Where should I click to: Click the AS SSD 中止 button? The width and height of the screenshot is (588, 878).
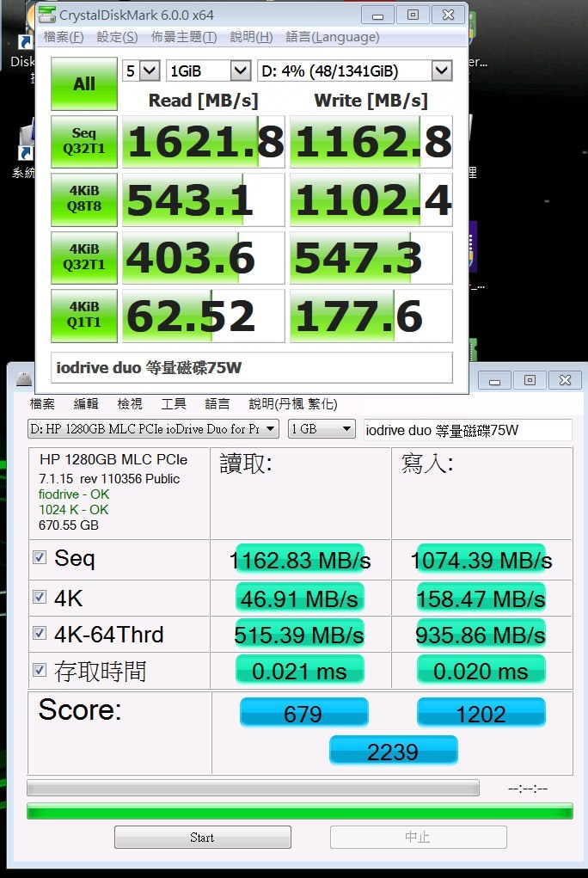[x=419, y=837]
